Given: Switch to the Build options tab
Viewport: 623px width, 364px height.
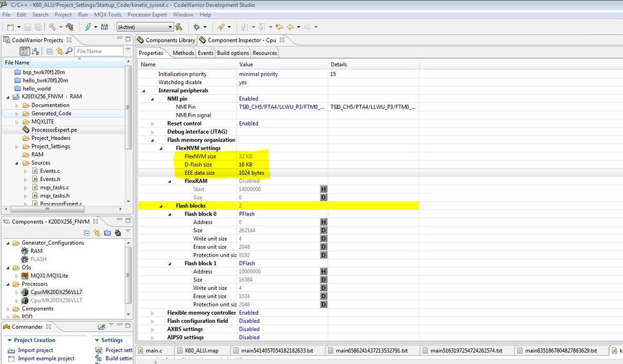Looking at the screenshot, I should coord(233,53).
